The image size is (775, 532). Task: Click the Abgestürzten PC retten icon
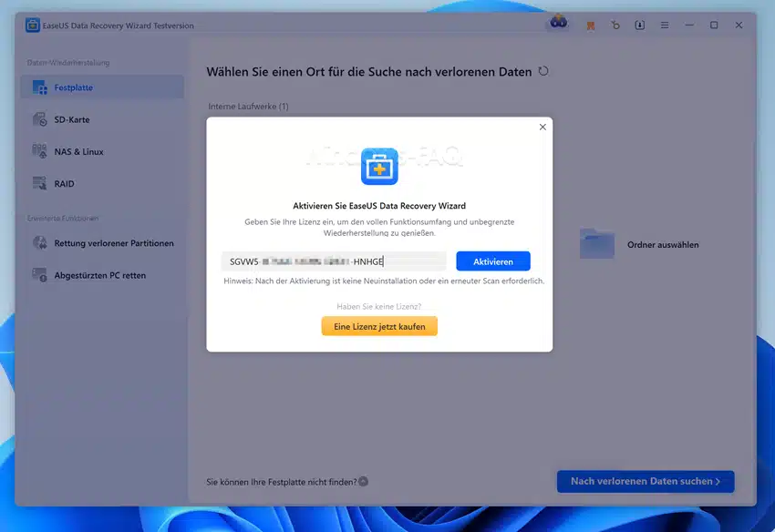point(39,275)
